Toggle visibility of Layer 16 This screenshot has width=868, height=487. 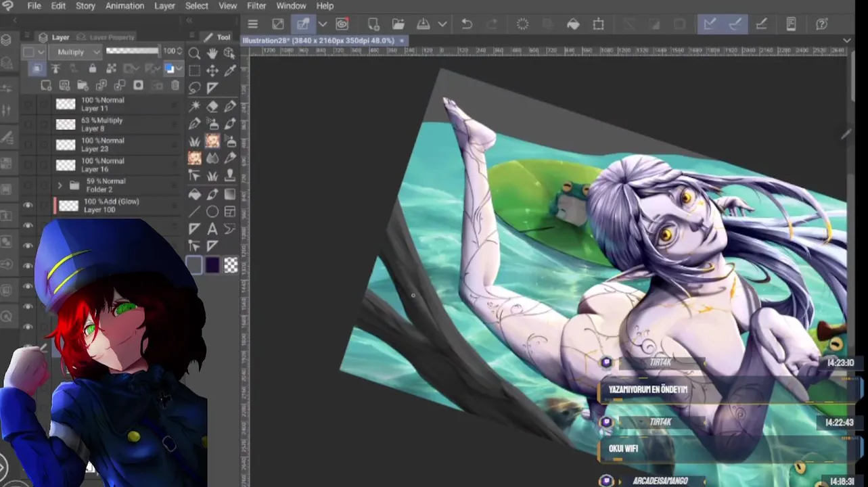coord(28,165)
